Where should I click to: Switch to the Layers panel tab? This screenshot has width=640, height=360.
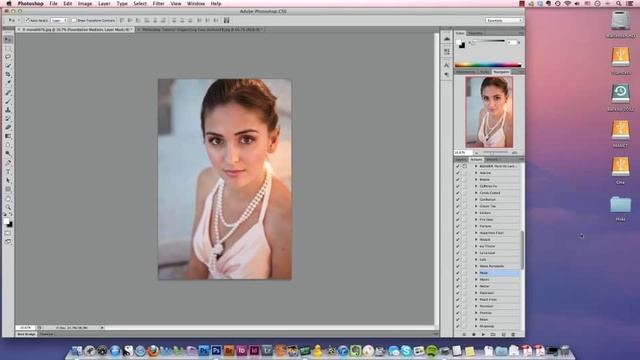tap(461, 160)
